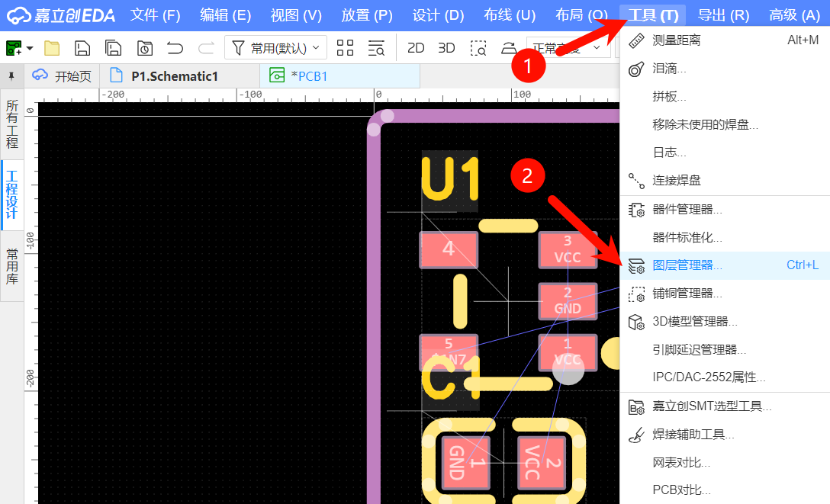Click the open folder icon
The height and width of the screenshot is (504, 830).
pos(52,48)
